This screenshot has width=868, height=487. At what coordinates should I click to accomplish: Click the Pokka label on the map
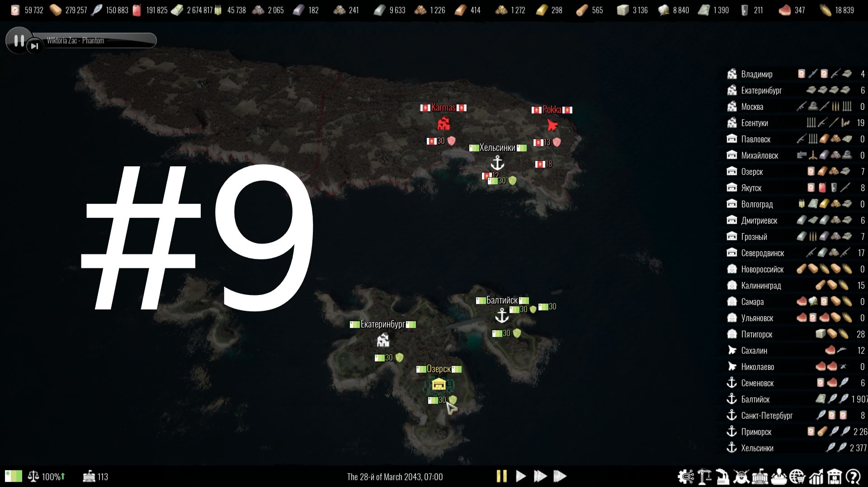coord(552,109)
